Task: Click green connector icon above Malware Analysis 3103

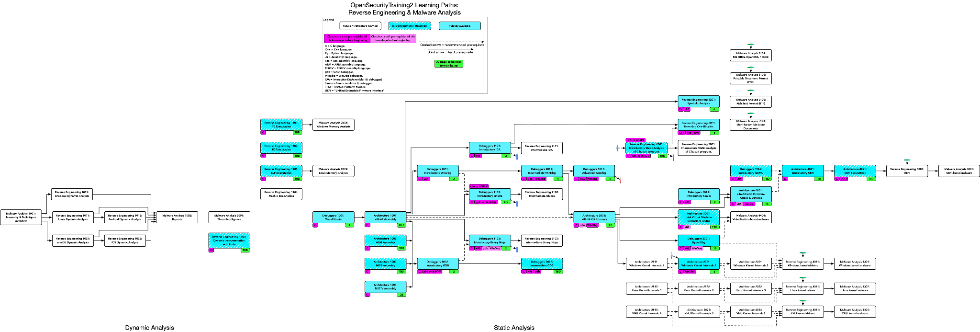Action: pos(751,91)
